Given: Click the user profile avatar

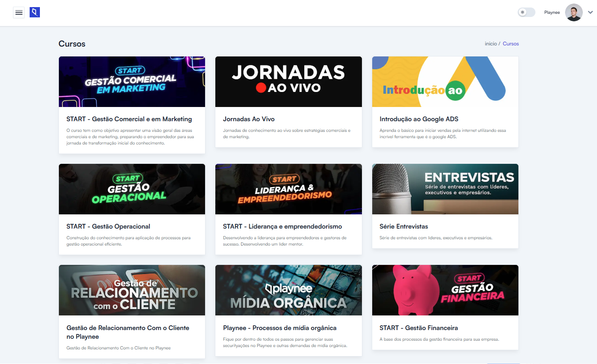Looking at the screenshot, I should click(574, 12).
